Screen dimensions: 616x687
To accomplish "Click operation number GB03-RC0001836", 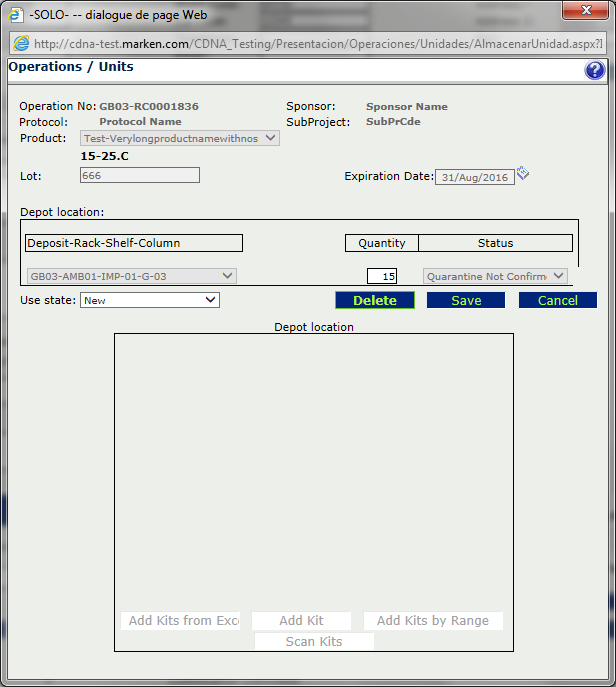I will click(x=149, y=106).
